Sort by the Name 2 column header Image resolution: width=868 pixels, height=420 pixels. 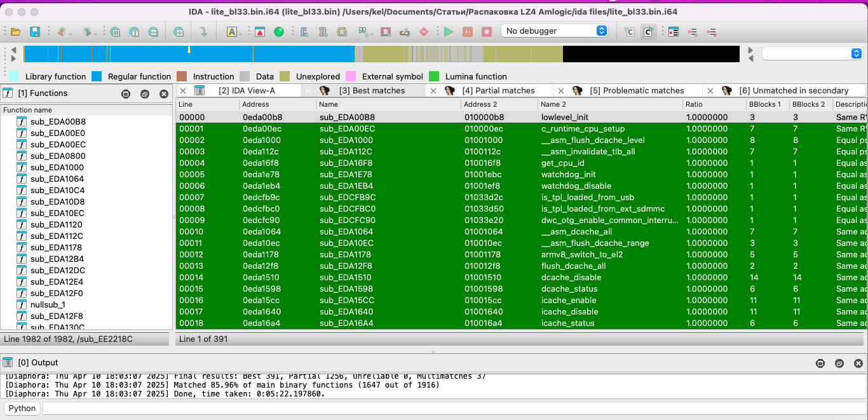point(610,104)
